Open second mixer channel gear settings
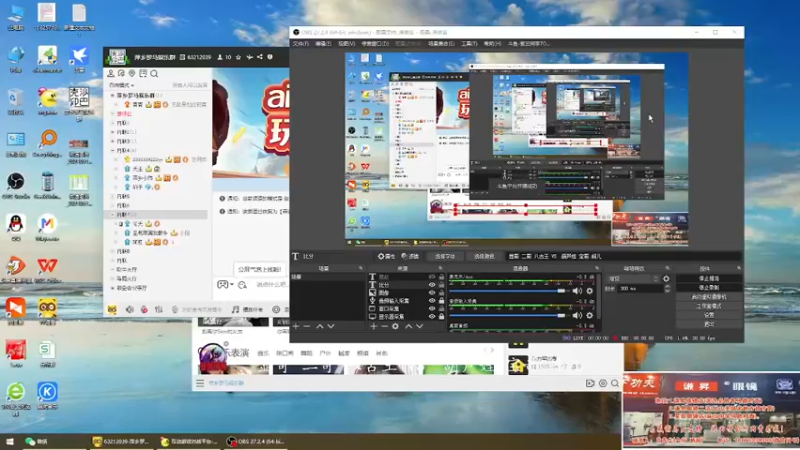Viewport: 800px width, 450px height. pos(590,315)
